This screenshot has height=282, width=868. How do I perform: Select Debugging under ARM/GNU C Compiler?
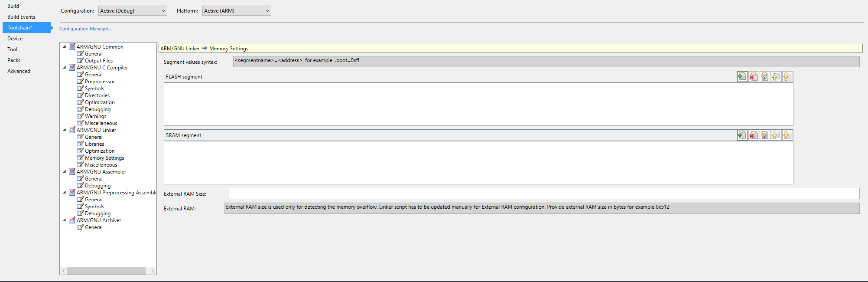[x=98, y=109]
